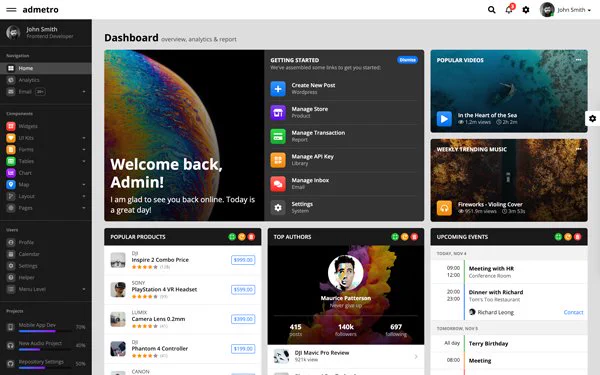Viewport: 600px width, 375px height.
Task: Open Helper in the sidebar
Action: 46,277
